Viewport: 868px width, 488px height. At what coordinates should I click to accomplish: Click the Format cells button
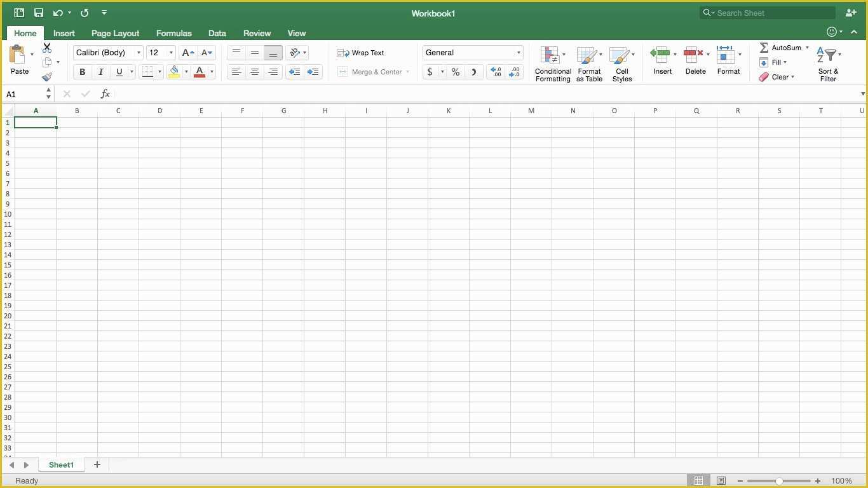tap(728, 61)
